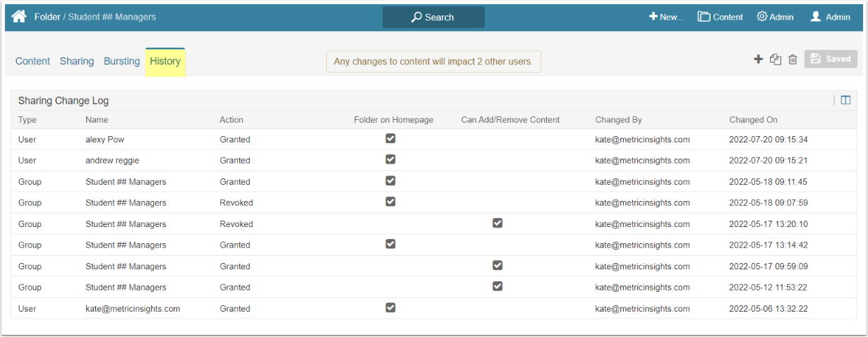Click the plus icon to add folder
This screenshot has height=337, width=868.
[759, 59]
